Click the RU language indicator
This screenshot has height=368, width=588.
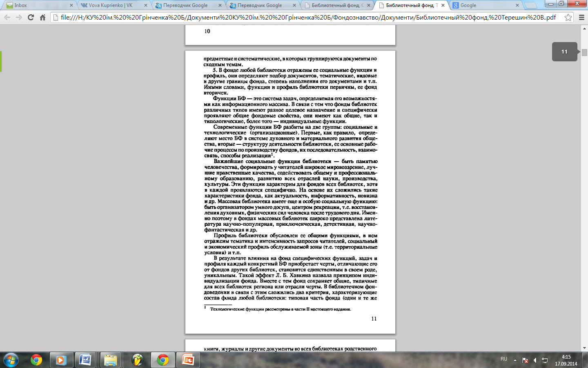click(504, 359)
